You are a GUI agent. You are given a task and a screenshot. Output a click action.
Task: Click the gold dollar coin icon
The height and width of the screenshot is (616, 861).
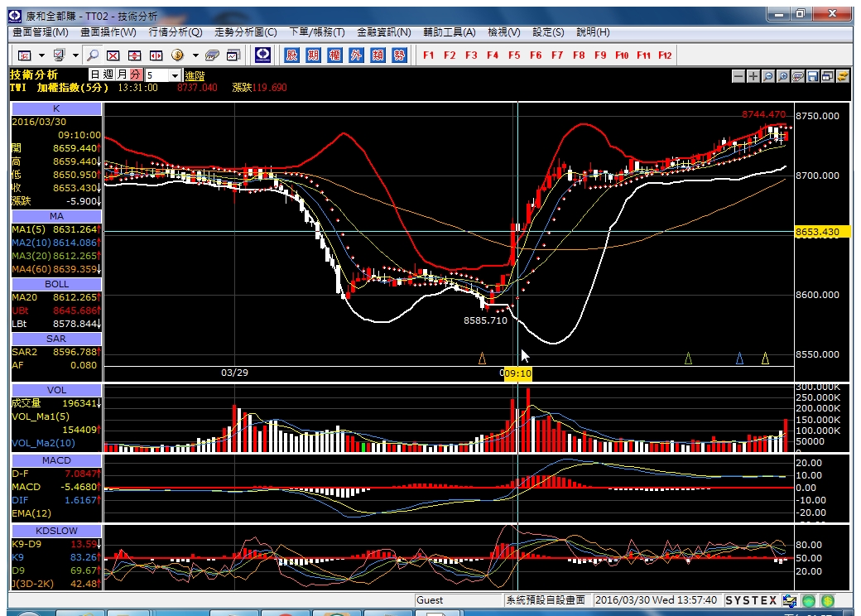coord(177,55)
